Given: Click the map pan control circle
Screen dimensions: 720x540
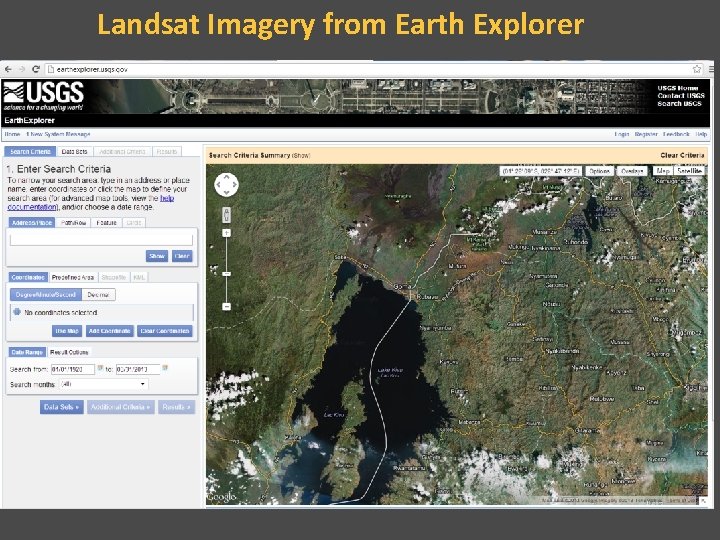Looking at the screenshot, I should point(226,185).
